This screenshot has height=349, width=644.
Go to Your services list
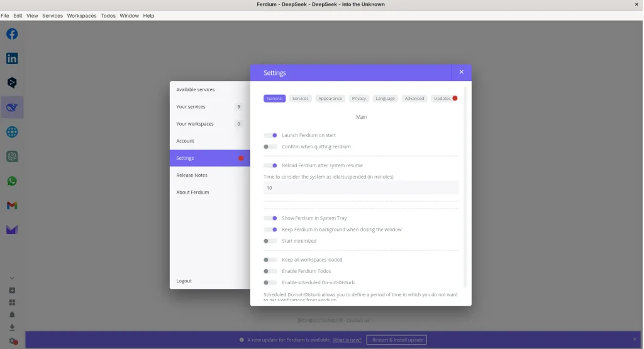pyautogui.click(x=210, y=107)
